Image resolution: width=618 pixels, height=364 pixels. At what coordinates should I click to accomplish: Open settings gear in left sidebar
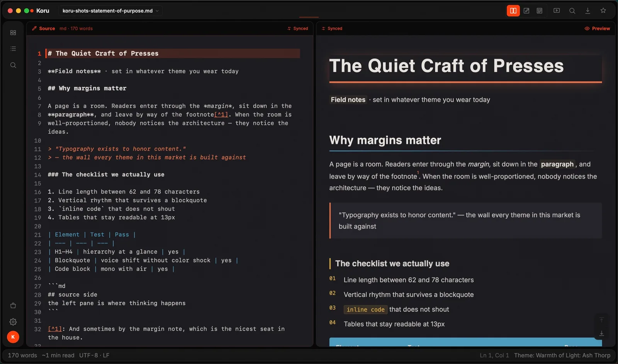[x=13, y=322]
